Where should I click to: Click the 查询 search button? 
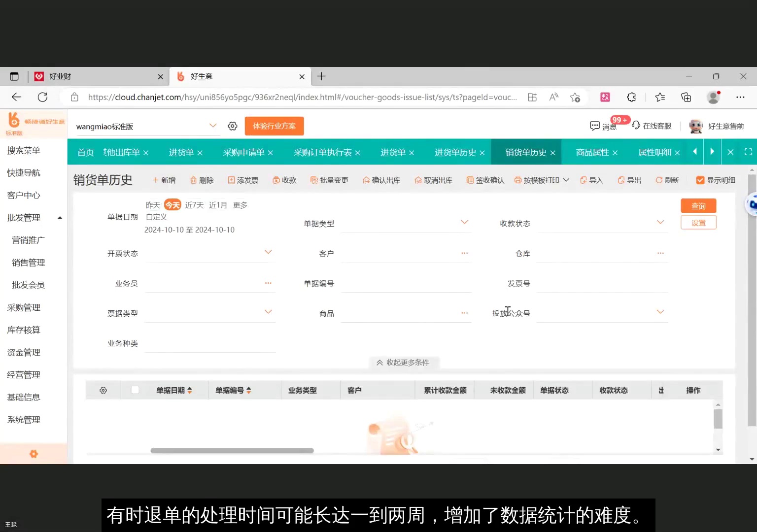698,205
